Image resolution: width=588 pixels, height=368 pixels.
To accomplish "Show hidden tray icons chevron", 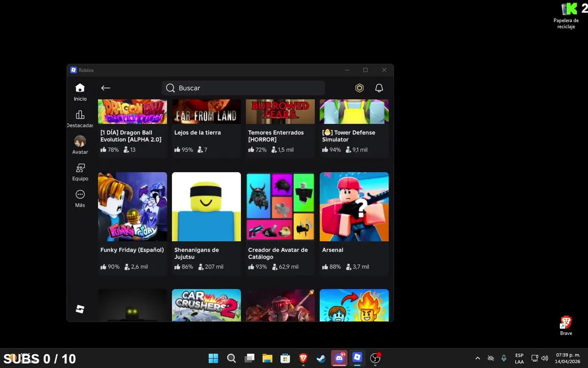I will coord(477,358).
